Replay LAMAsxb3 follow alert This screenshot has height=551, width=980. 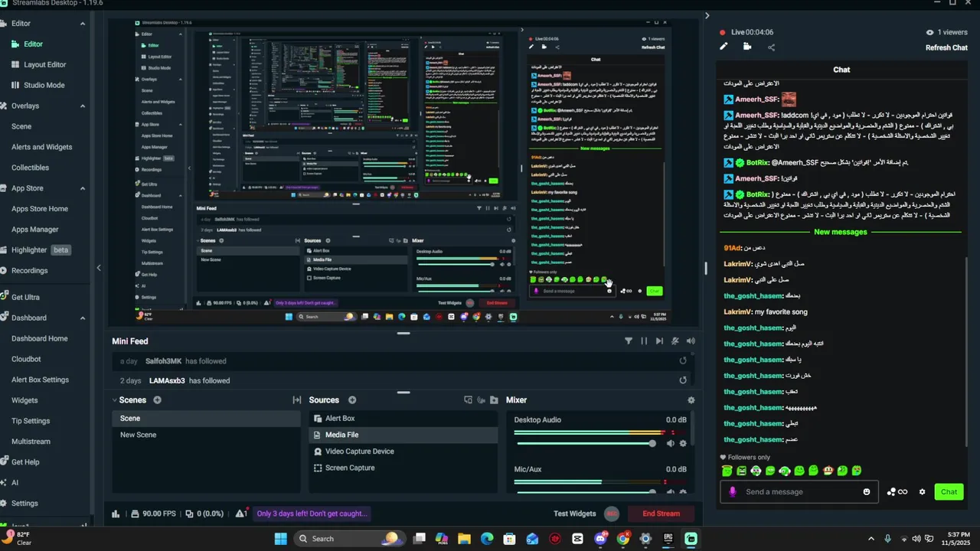pos(683,380)
